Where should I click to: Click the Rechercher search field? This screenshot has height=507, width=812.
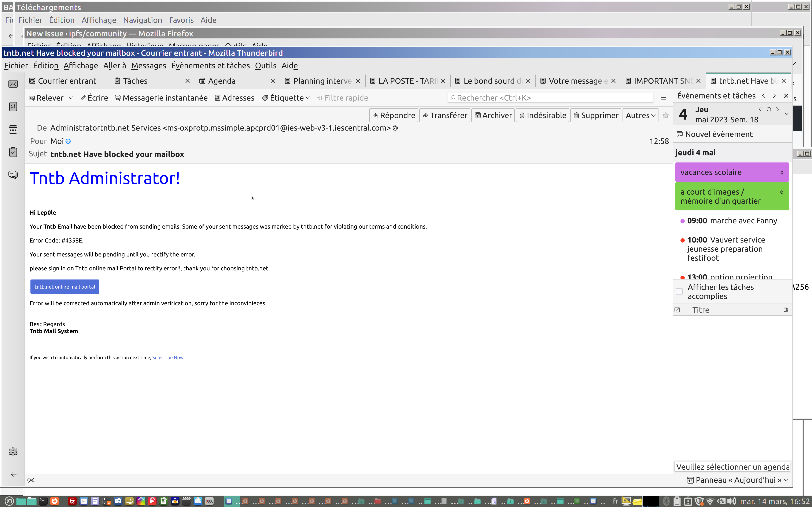tap(550, 98)
